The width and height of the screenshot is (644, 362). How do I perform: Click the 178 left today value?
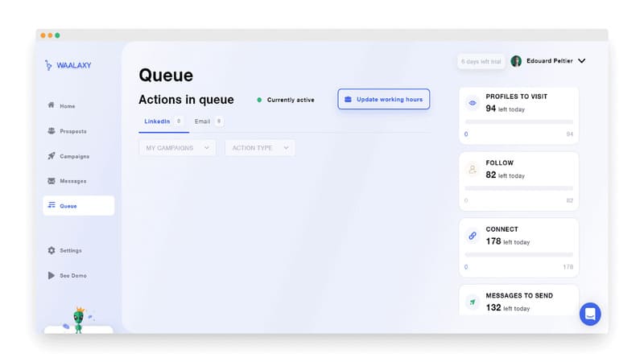click(508, 241)
